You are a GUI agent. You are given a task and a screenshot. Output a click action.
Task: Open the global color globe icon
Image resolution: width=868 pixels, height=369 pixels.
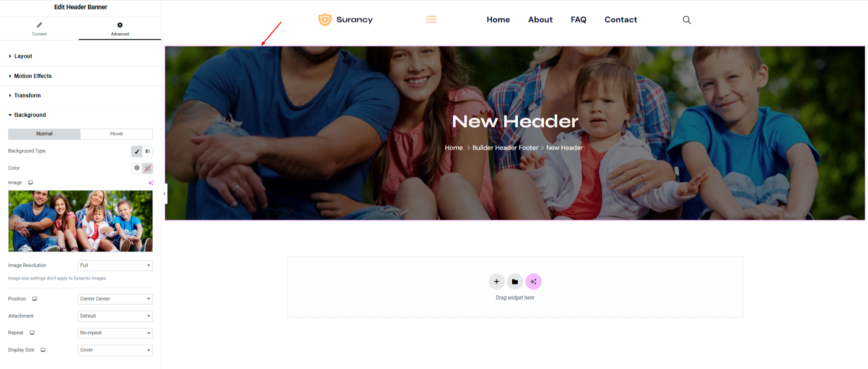(137, 168)
